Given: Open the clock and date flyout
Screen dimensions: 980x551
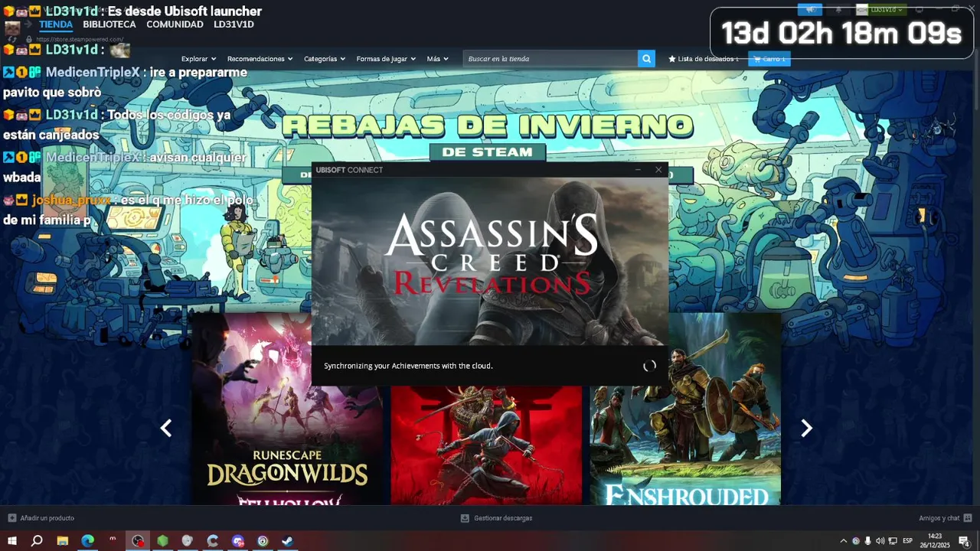Looking at the screenshot, I should [x=935, y=541].
